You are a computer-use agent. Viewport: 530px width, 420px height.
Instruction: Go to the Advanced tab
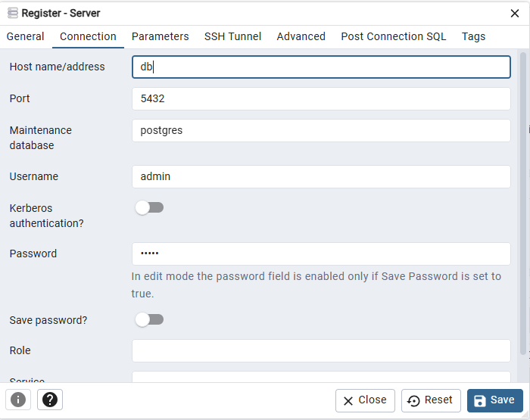(301, 36)
